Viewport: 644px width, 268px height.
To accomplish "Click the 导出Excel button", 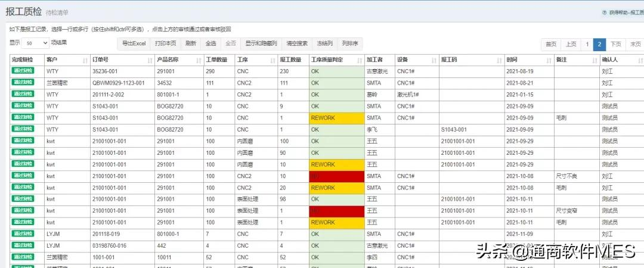I will coord(134,43).
